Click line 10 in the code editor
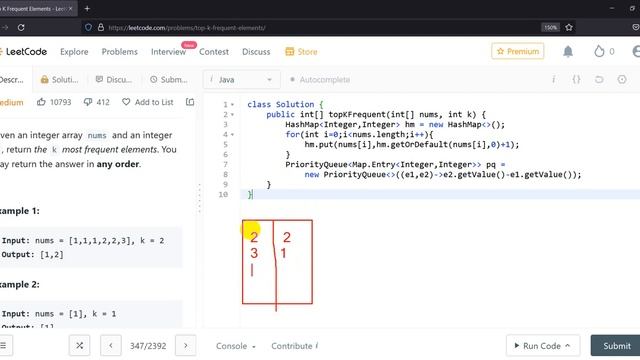This screenshot has height=360, width=640. pos(441,195)
